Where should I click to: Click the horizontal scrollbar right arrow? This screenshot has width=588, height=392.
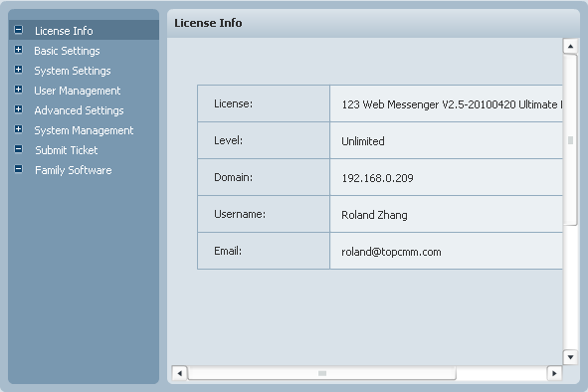(554, 373)
